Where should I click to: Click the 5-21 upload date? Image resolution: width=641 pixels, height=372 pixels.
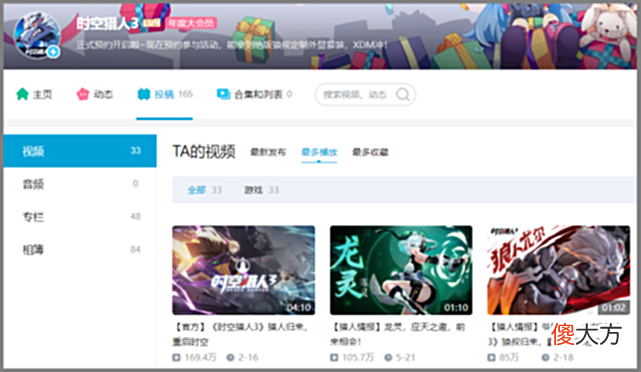(x=406, y=357)
